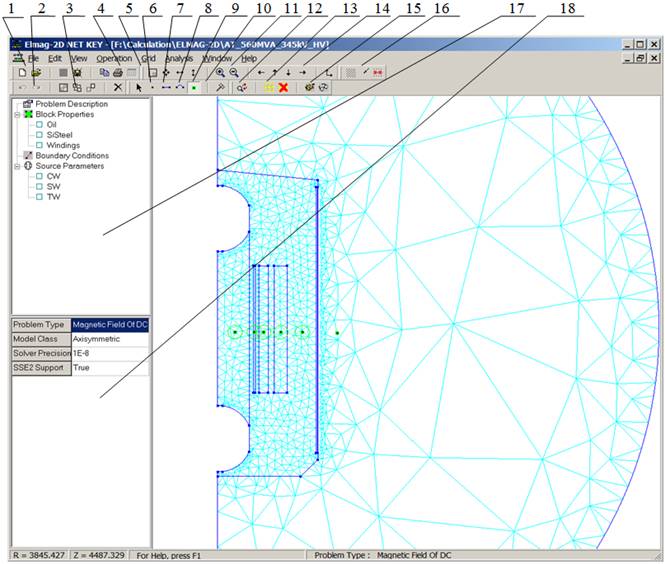Image resolution: width=665 pixels, height=564 pixels.
Task: Click the hammer icon
Action: tap(220, 87)
